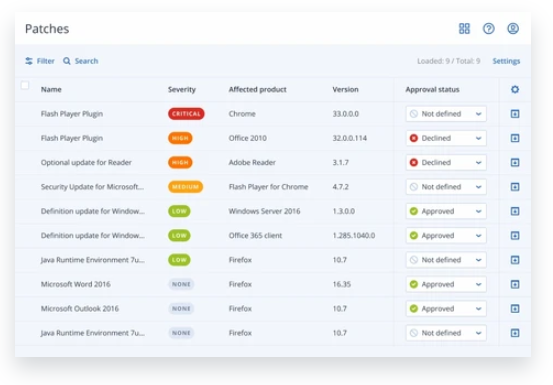Viewport: 553px width, 385px height.
Task: Click the plus icon for Office 365 client row
Action: (515, 236)
